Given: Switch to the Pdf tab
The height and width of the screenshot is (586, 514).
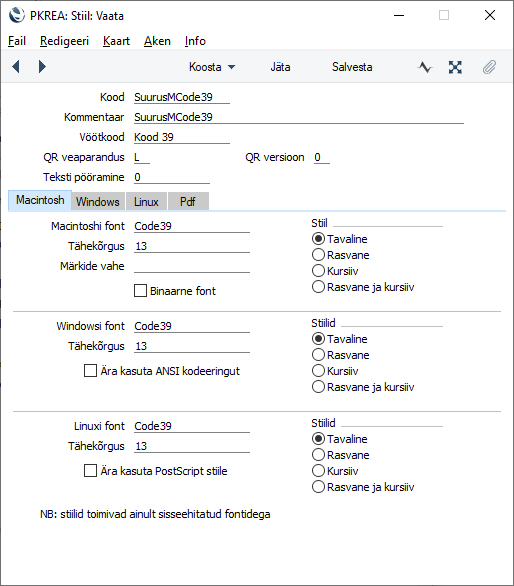Looking at the screenshot, I should [188, 201].
